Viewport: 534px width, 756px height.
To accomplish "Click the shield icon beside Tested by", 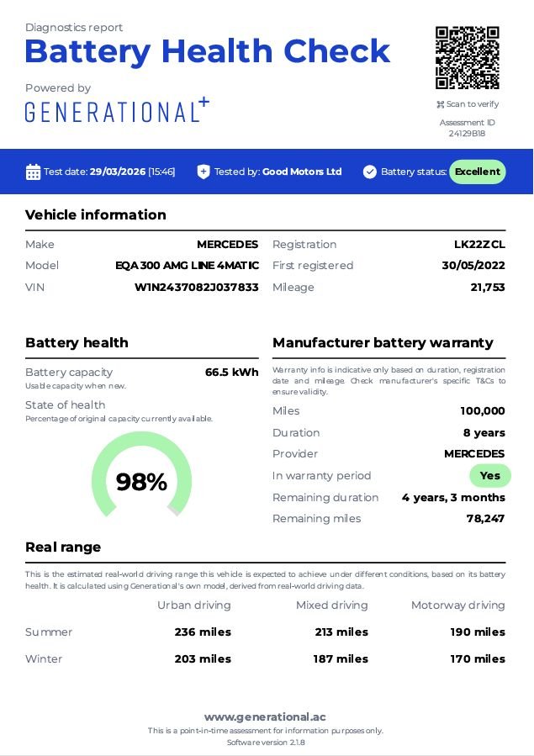I will (x=204, y=172).
